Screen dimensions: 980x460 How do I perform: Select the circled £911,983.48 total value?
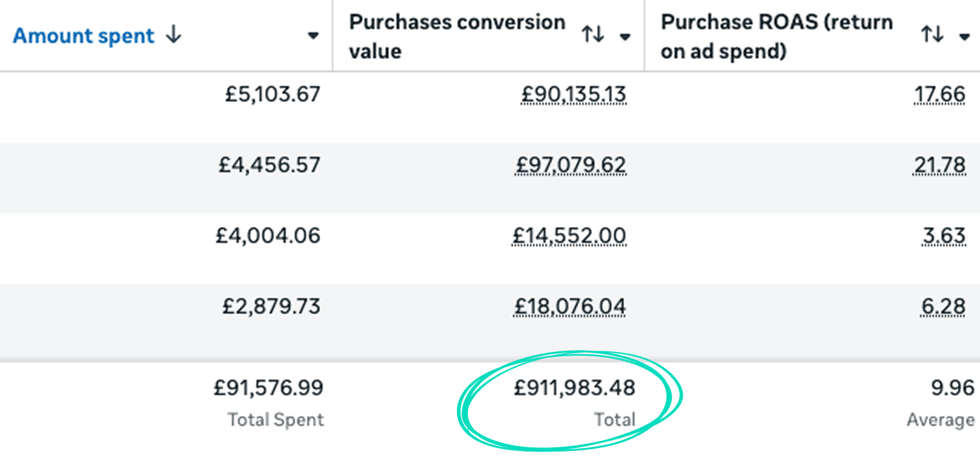574,388
